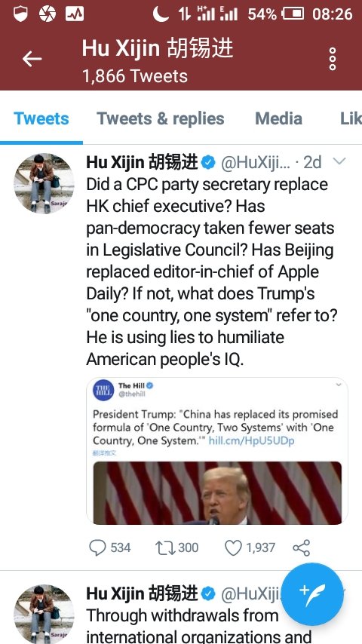Image resolution: width=362 pixels, height=644 pixels.
Task: Compose a new tweet with floating button
Action: click(313, 594)
